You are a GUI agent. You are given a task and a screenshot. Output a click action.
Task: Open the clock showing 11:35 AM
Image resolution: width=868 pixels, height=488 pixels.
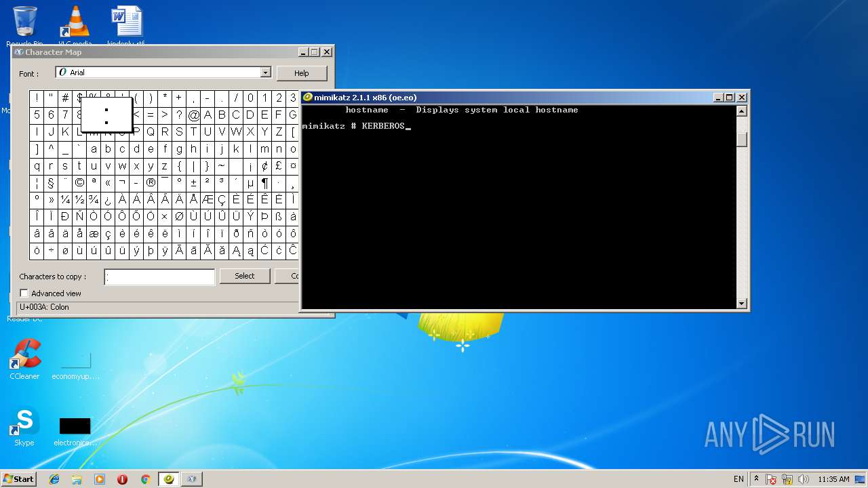pos(833,479)
